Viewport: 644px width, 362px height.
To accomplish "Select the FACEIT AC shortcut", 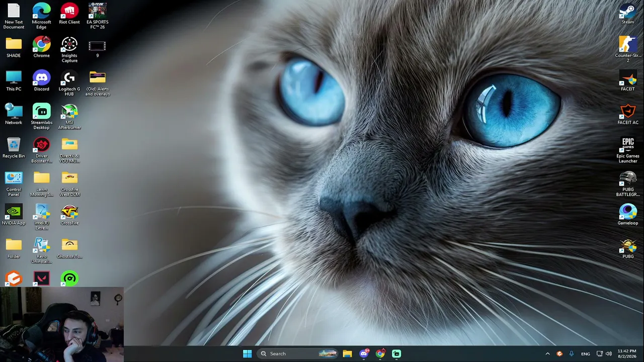I will (627, 115).
